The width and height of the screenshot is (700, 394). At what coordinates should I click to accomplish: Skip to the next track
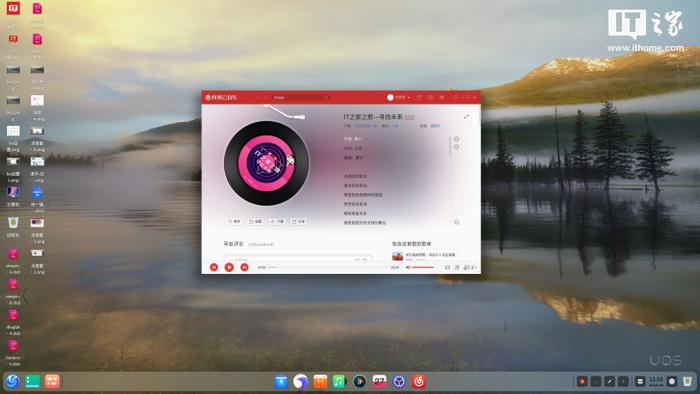point(244,267)
